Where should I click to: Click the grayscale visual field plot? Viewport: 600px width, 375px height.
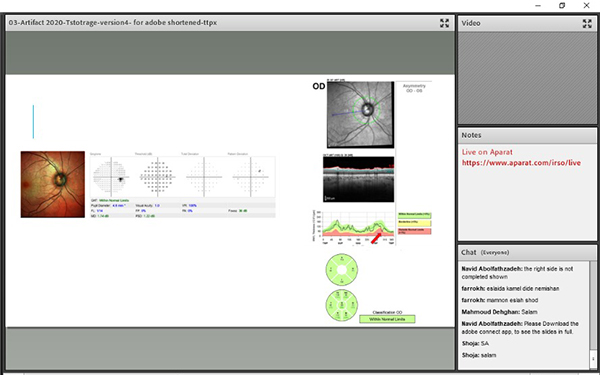click(x=111, y=177)
